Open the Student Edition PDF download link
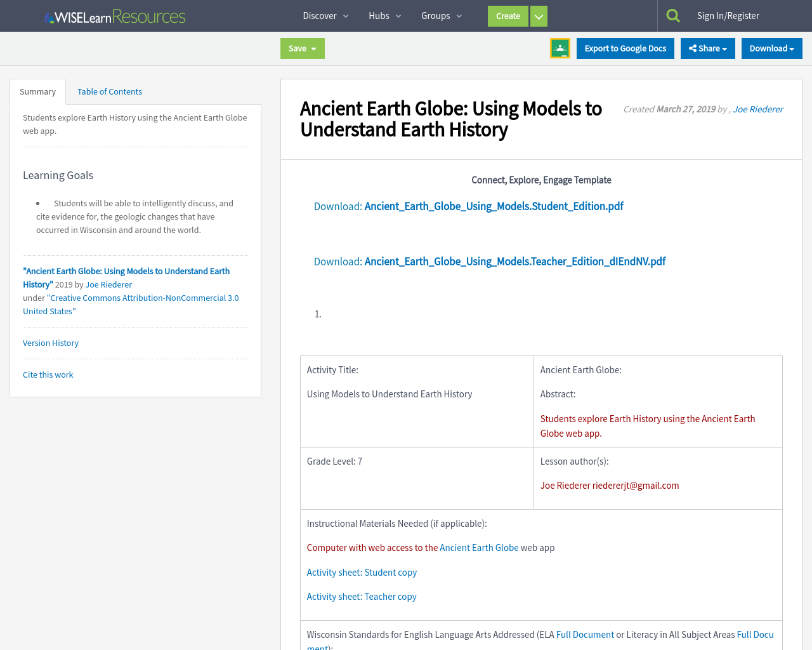This screenshot has width=812, height=650. coord(494,206)
